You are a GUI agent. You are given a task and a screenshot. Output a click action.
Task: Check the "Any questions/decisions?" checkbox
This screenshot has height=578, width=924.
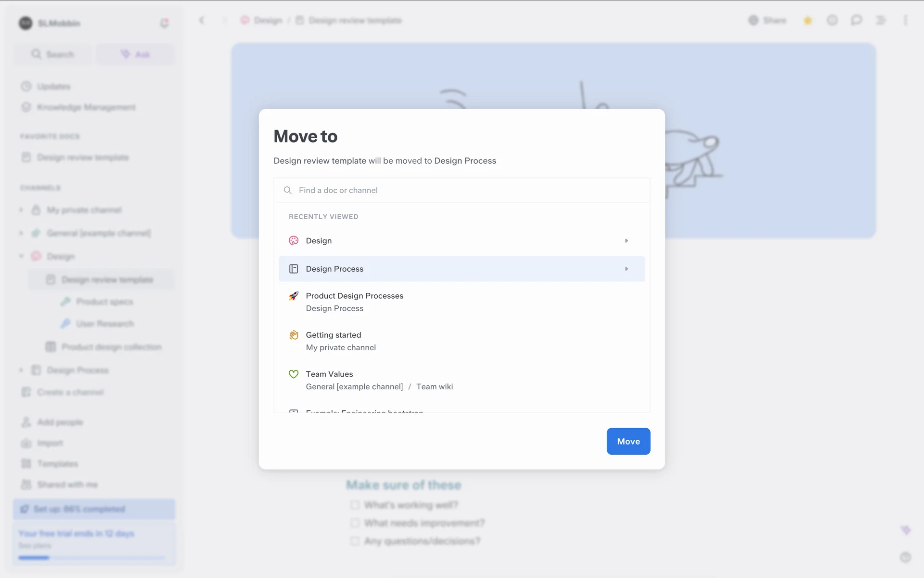(355, 541)
